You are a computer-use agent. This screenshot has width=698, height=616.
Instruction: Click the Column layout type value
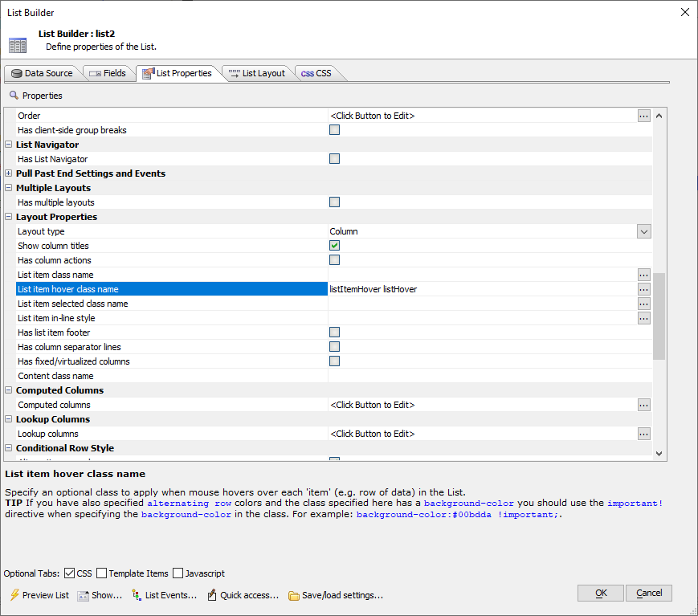tap(344, 231)
